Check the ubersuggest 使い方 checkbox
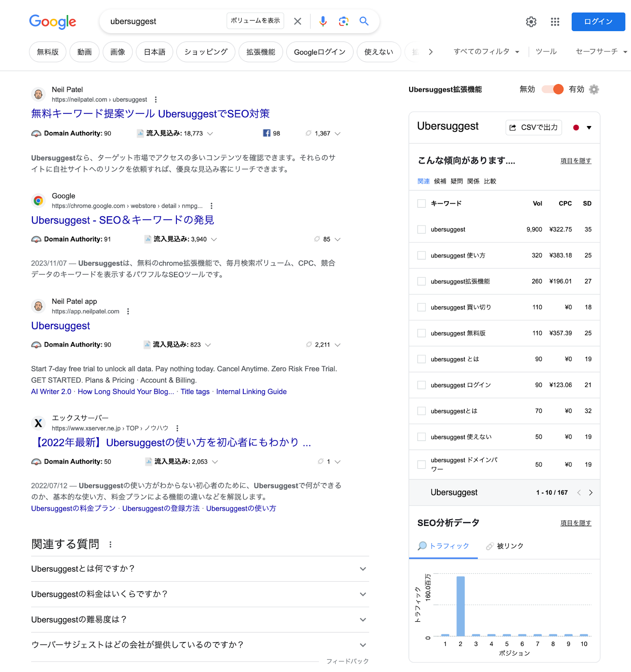 click(x=421, y=255)
